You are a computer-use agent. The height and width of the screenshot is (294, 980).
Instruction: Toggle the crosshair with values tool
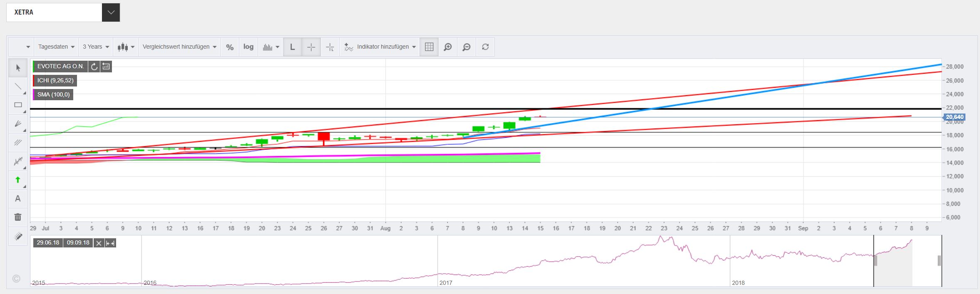pos(330,47)
